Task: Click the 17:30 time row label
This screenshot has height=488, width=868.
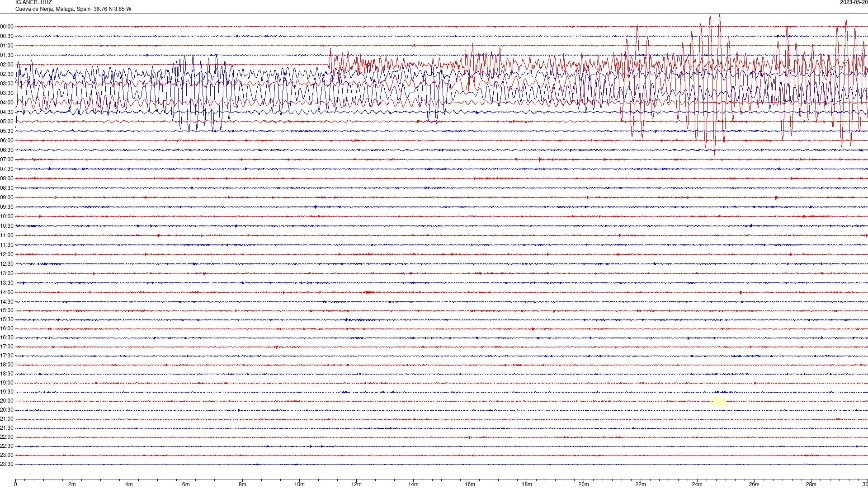Action: (x=7, y=356)
